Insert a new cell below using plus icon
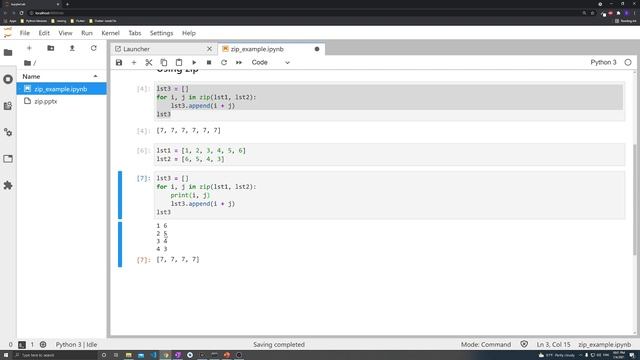 pyautogui.click(x=134, y=62)
